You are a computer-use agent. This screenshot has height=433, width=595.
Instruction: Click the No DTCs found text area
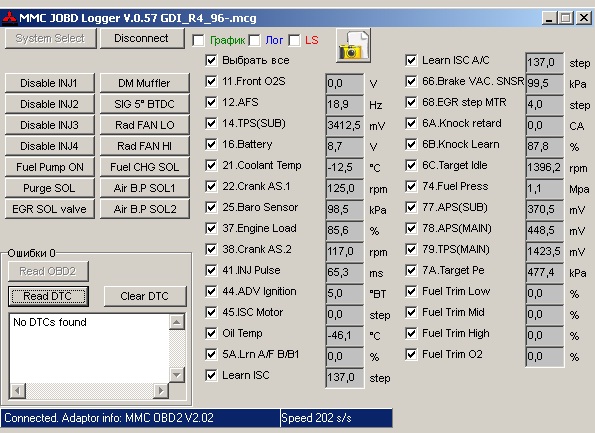[89, 348]
